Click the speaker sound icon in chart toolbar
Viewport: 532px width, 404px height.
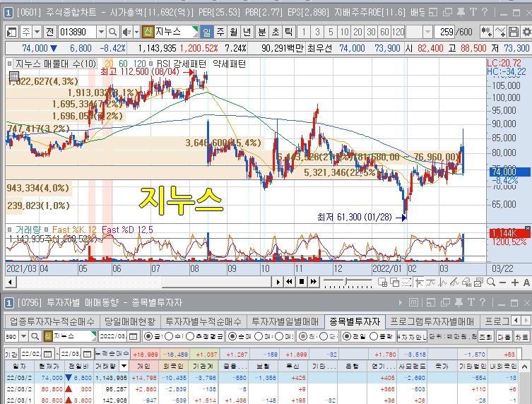pyautogui.click(x=126, y=32)
